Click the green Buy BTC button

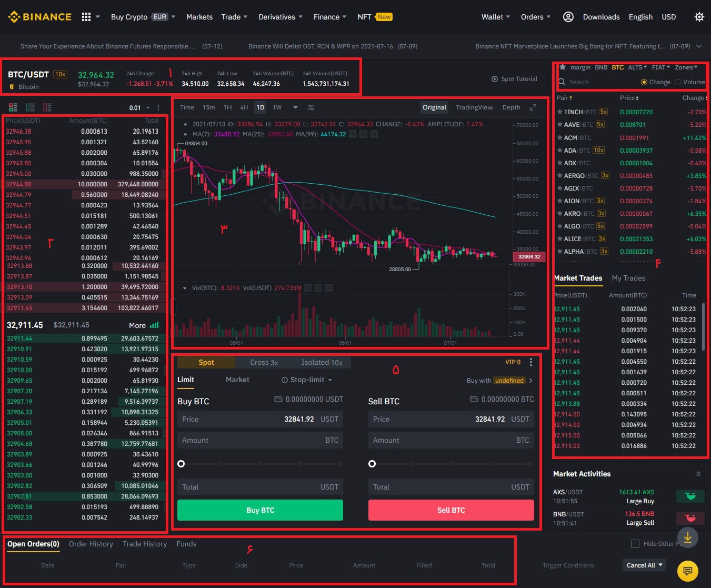pyautogui.click(x=260, y=510)
